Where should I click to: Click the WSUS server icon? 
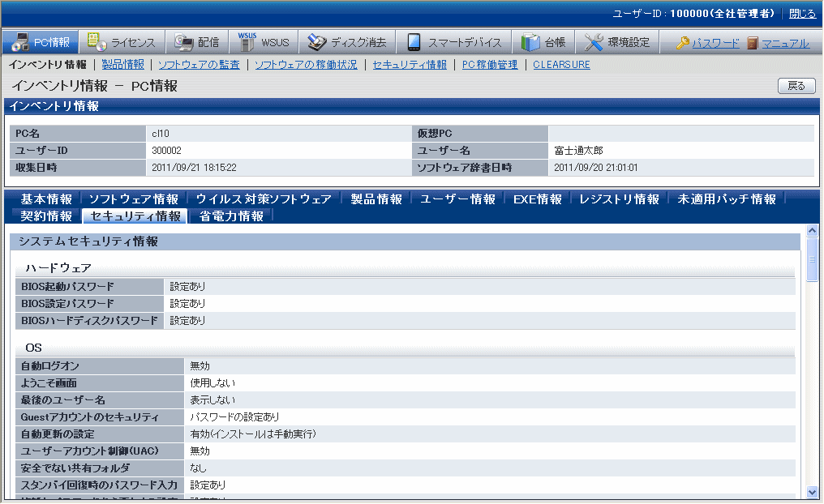(x=247, y=41)
